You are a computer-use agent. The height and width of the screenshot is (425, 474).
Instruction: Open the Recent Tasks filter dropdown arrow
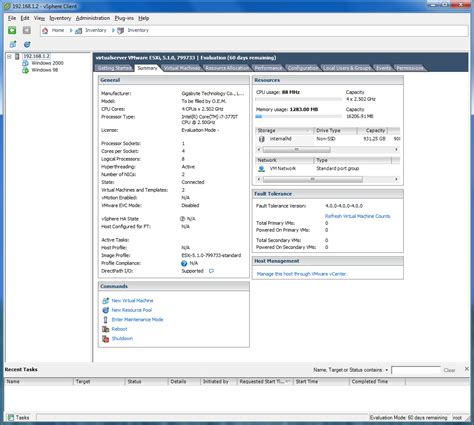(x=387, y=370)
